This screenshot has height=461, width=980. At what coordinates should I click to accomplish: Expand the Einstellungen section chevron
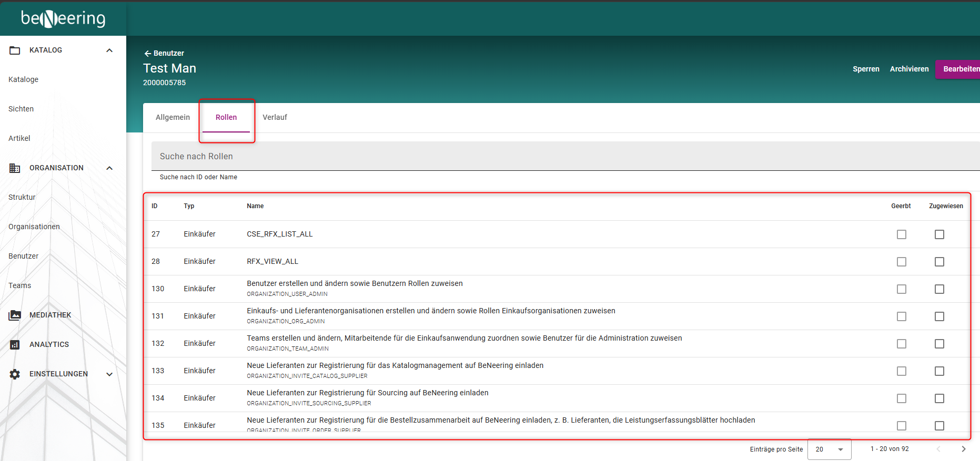pos(109,374)
